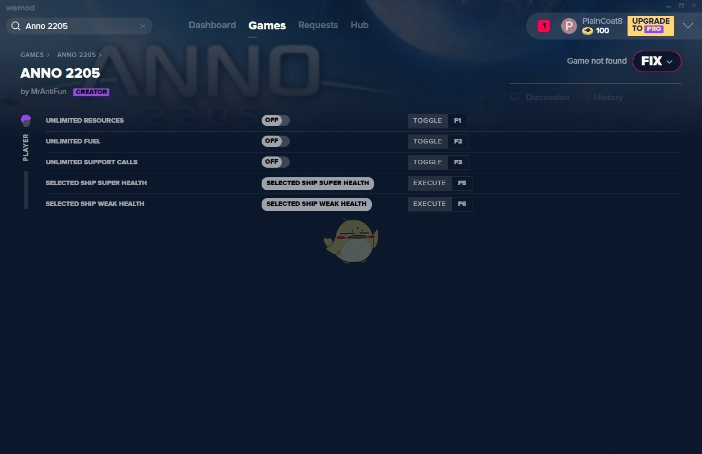
Task: Click EXECUTE hotkey for Weak Health
Action: pos(429,204)
